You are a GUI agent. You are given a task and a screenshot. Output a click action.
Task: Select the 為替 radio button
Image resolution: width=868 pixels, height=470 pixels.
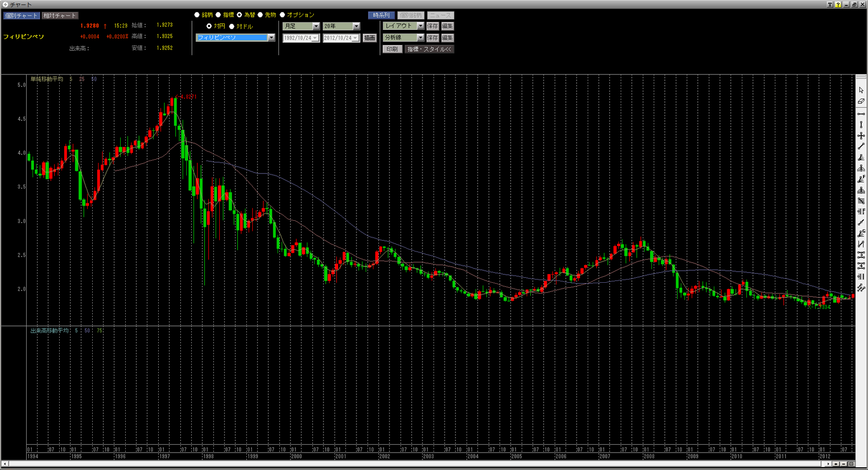tap(239, 15)
